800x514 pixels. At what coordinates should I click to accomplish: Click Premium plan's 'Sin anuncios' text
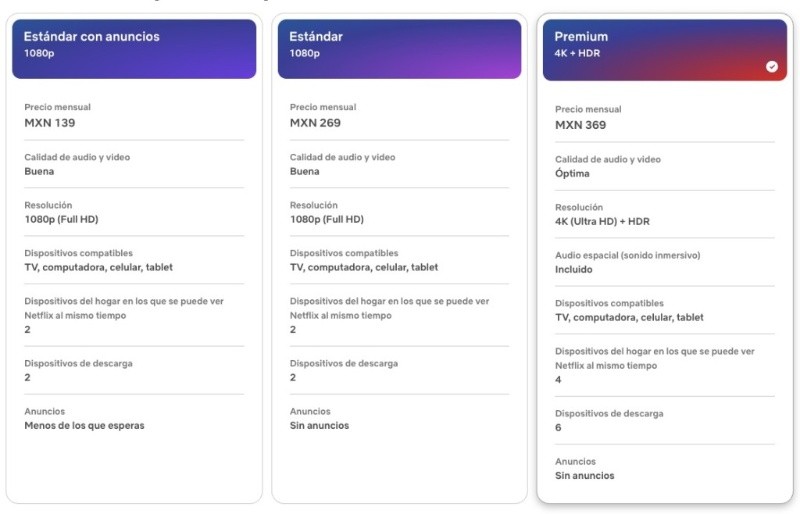point(584,475)
